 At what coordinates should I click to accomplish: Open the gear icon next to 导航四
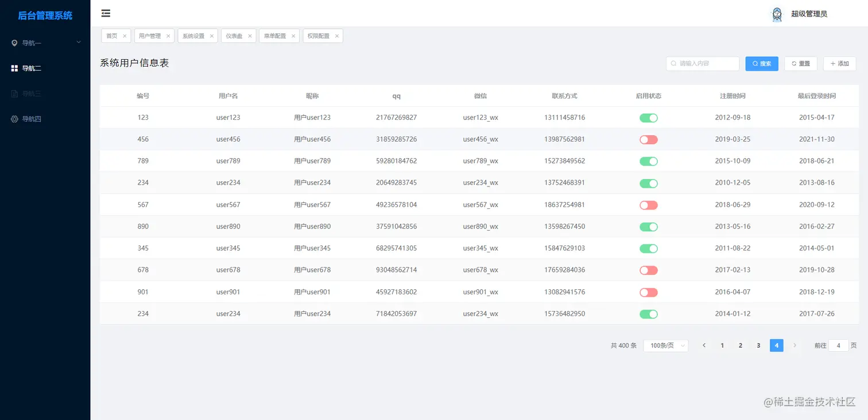tap(14, 119)
